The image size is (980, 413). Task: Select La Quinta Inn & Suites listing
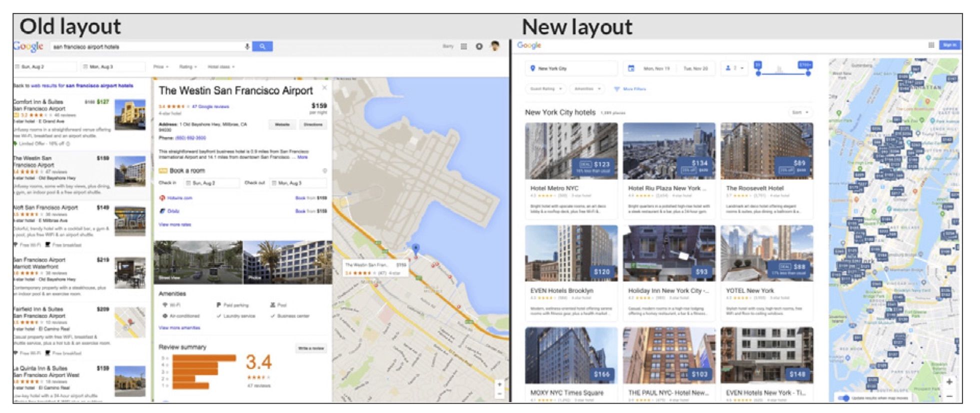coord(80,382)
